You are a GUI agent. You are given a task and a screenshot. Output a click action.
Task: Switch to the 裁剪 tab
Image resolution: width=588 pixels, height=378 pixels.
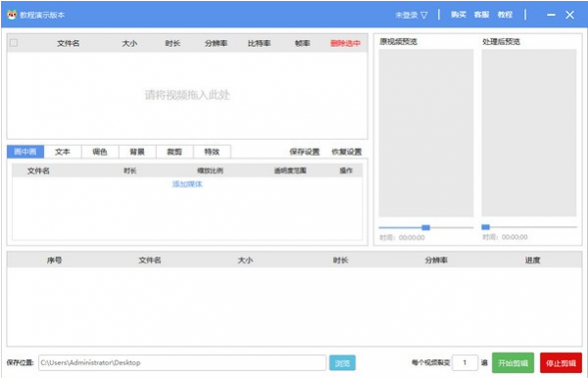click(x=174, y=152)
